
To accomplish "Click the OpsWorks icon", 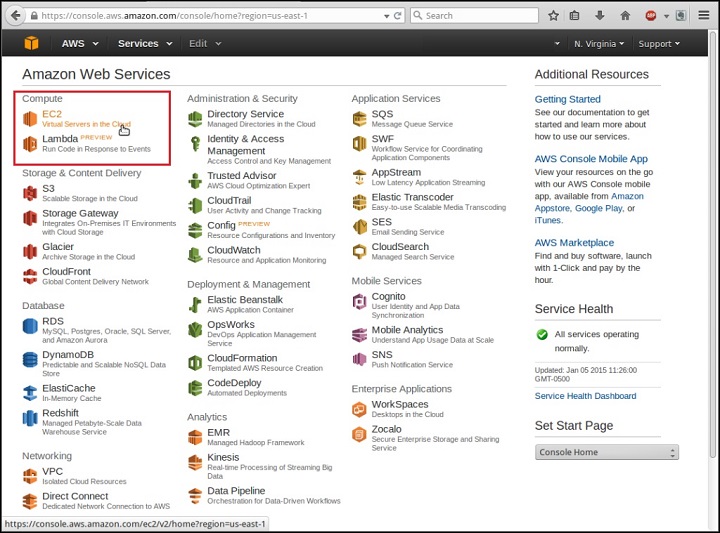I will pyautogui.click(x=195, y=329).
